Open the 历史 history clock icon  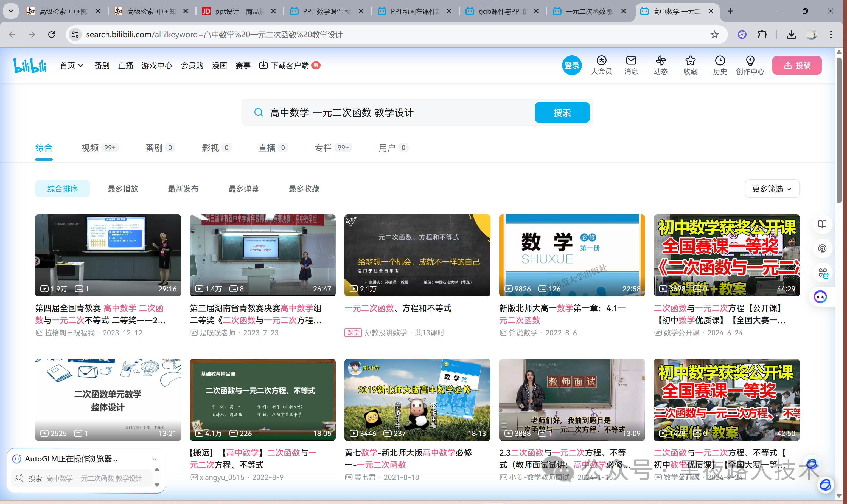click(x=720, y=61)
